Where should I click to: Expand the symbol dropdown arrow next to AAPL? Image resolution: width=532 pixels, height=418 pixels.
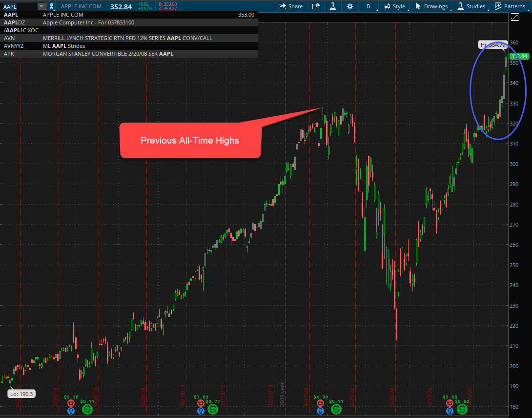[x=41, y=6]
